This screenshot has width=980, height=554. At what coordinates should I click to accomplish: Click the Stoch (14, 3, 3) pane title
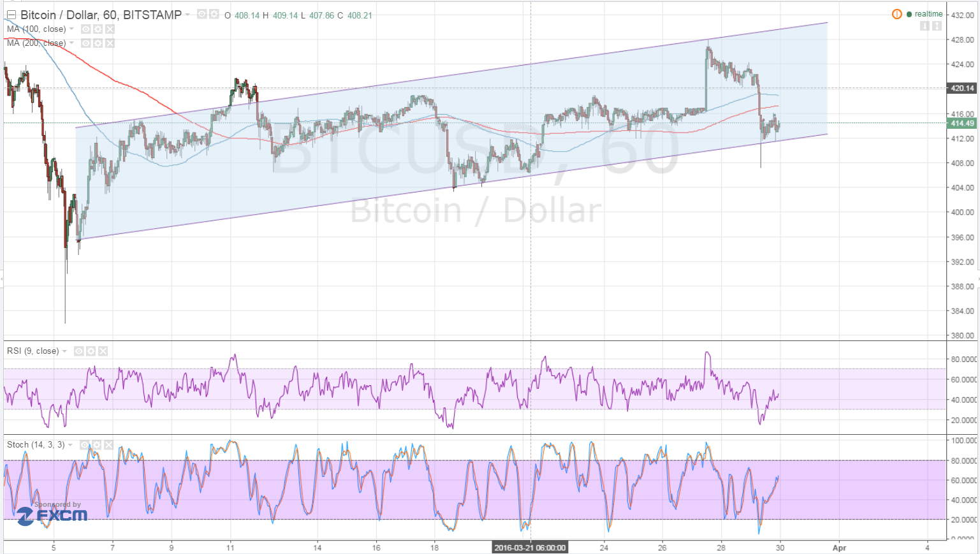[x=36, y=444]
